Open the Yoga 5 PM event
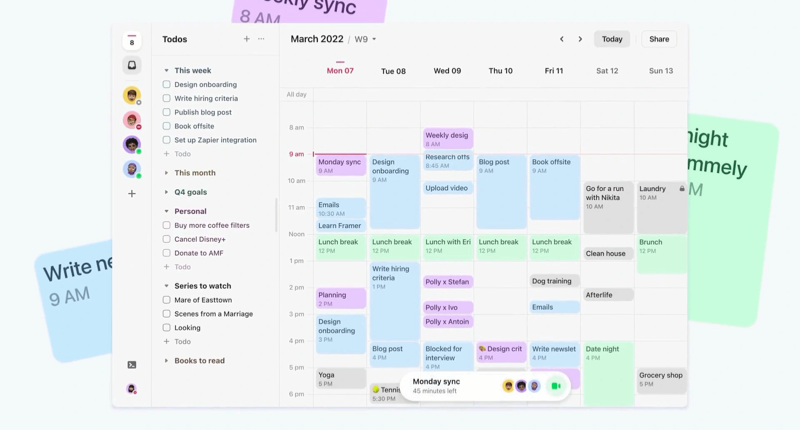The width and height of the screenshot is (800, 430). (341, 378)
